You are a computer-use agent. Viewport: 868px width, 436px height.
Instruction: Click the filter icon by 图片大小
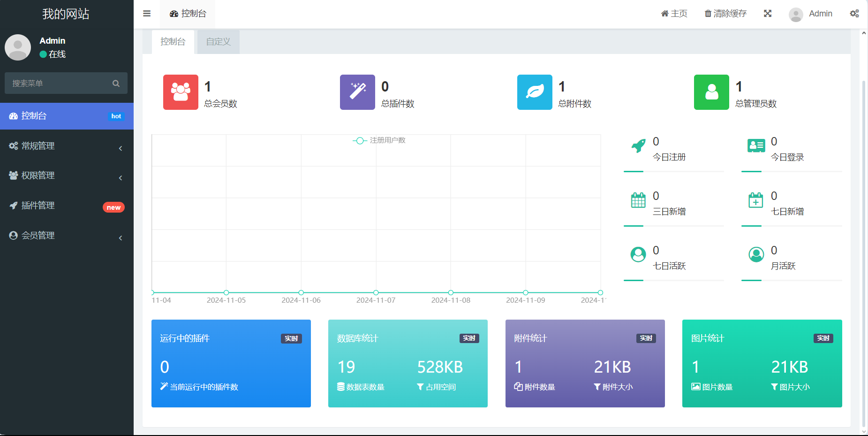tap(774, 387)
